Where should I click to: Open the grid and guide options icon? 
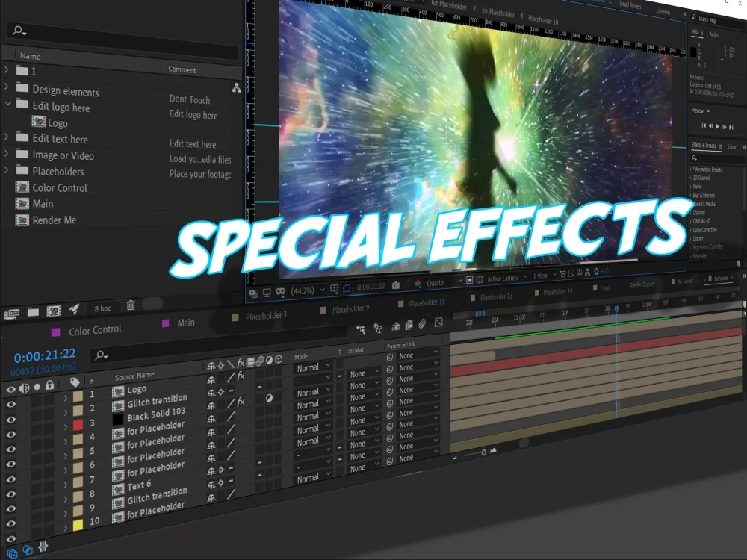click(335, 288)
